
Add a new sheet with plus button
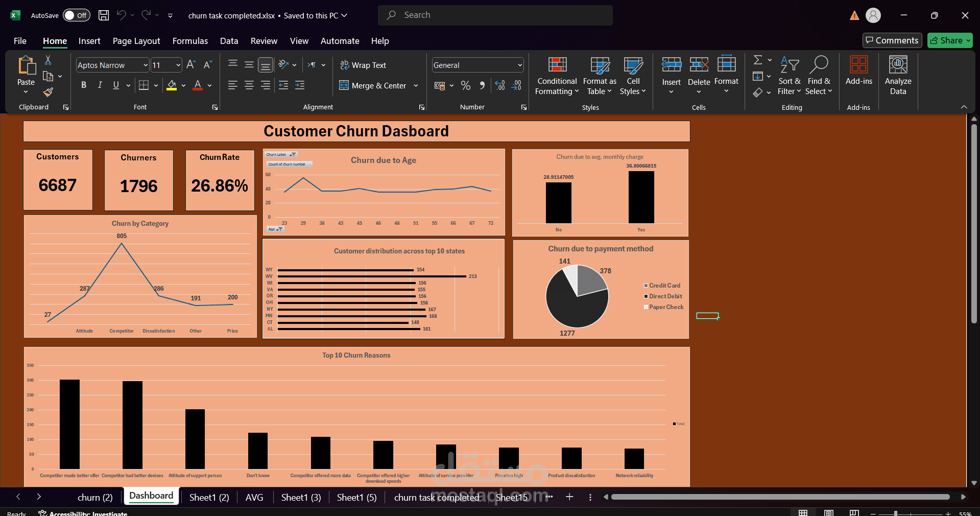coord(569,497)
